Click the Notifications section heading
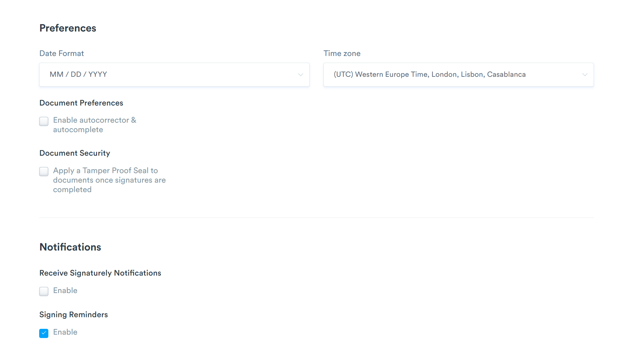 click(70, 247)
